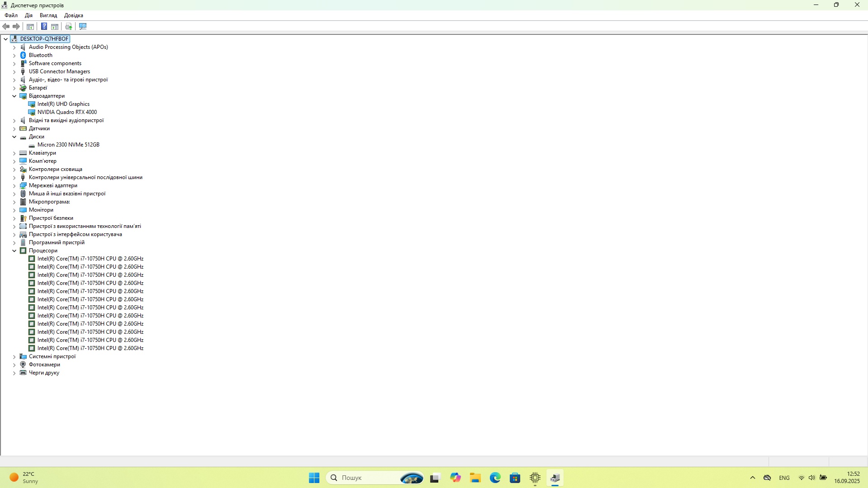This screenshot has width=868, height=488.
Task: Expand the Software components category
Action: [14, 63]
